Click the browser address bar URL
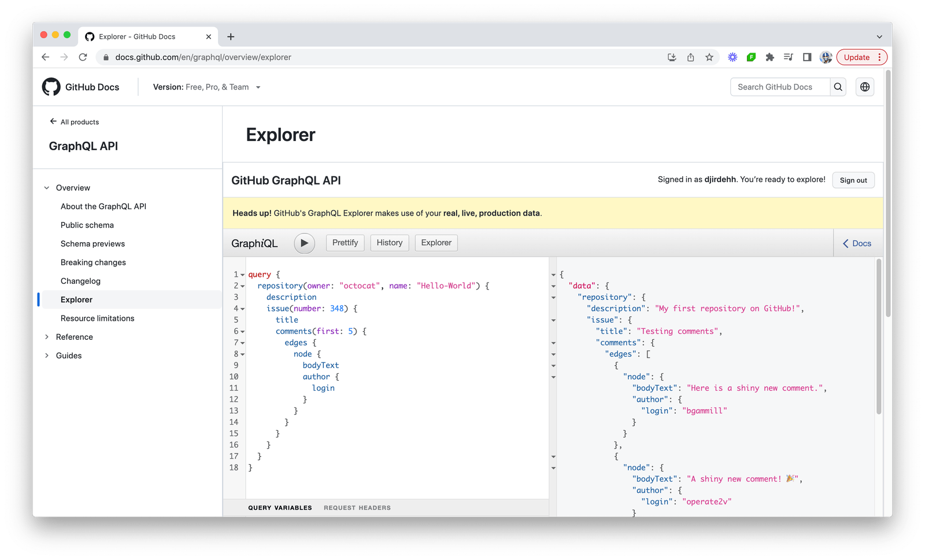925x560 pixels. pos(203,57)
